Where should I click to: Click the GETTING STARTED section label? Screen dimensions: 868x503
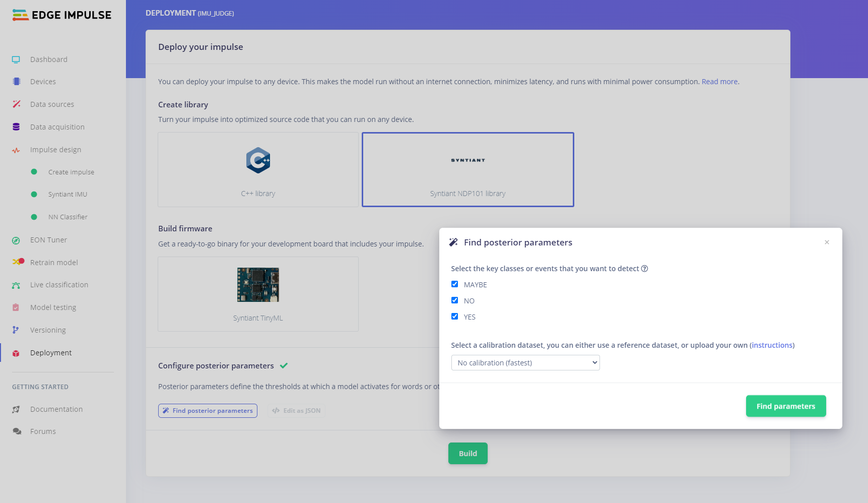coord(40,387)
